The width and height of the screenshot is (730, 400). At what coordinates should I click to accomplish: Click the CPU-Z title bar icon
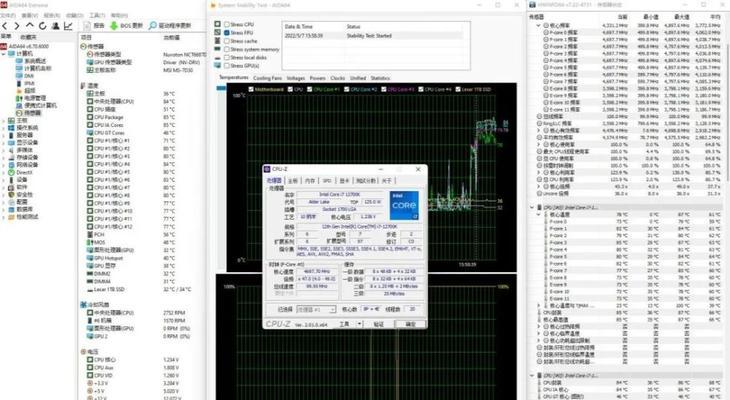(267, 169)
